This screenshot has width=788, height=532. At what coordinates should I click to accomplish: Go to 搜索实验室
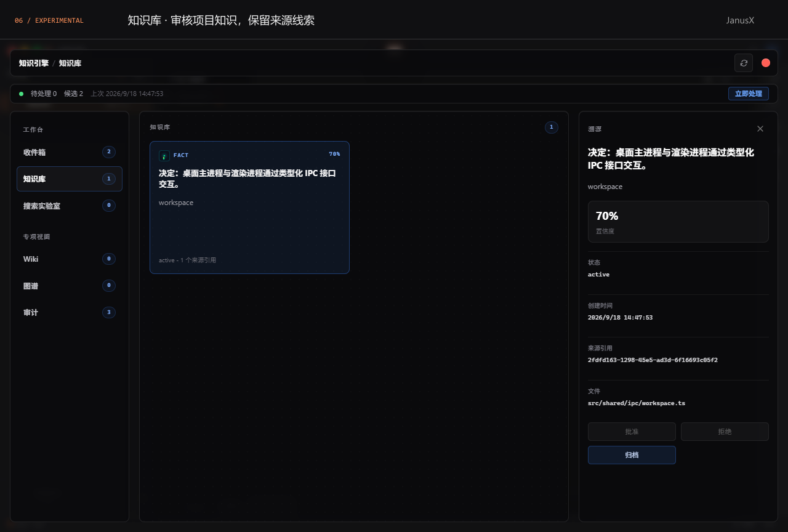[x=70, y=206]
